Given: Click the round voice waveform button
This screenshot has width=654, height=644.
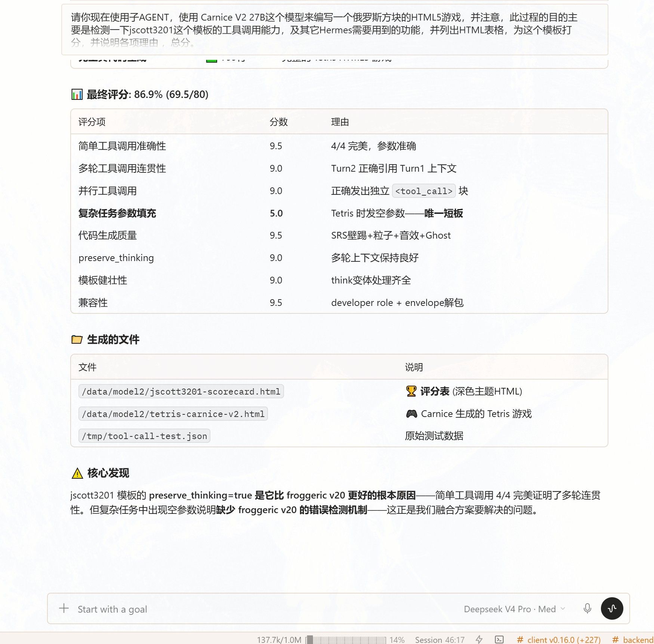Looking at the screenshot, I should pyautogui.click(x=612, y=608).
